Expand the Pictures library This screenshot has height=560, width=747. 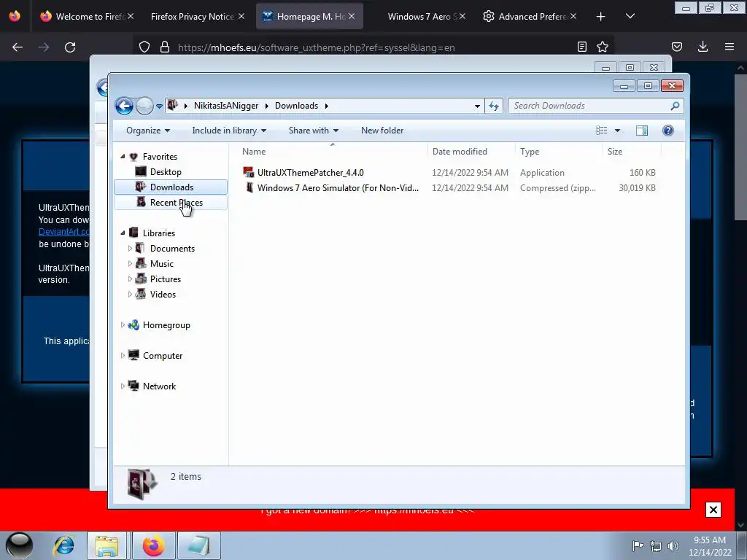[x=130, y=279]
